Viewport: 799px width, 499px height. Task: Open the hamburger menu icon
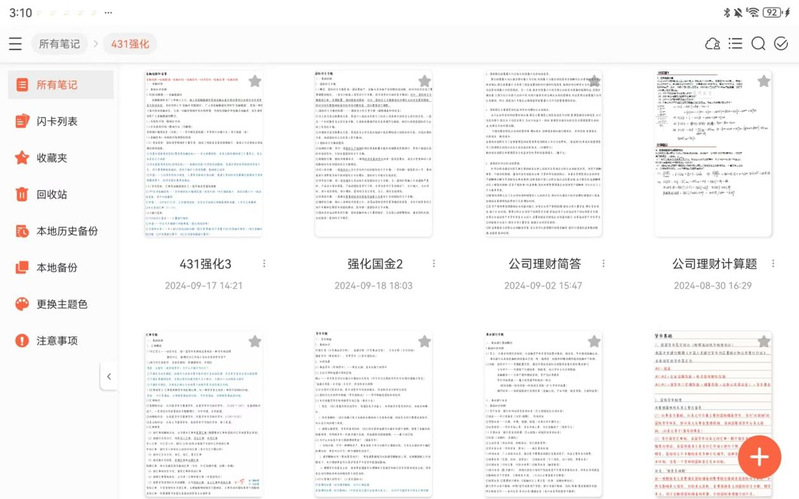coord(15,44)
